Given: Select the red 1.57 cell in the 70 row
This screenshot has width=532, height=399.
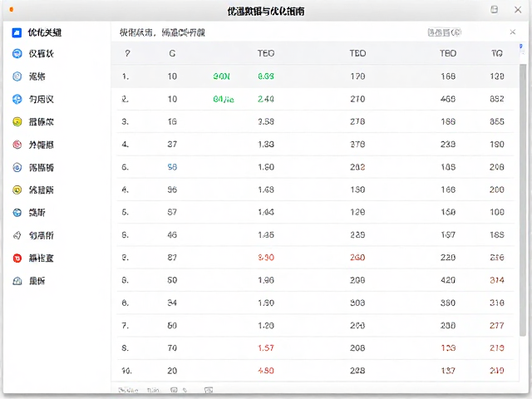Looking at the screenshot, I should [266, 347].
